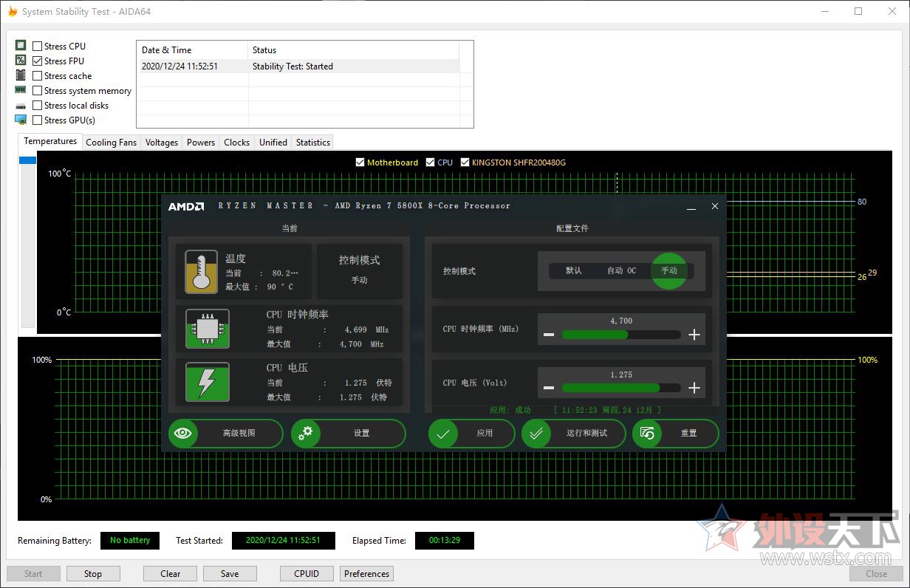
Task: Open advanced view with eye icon
Action: [x=183, y=434]
